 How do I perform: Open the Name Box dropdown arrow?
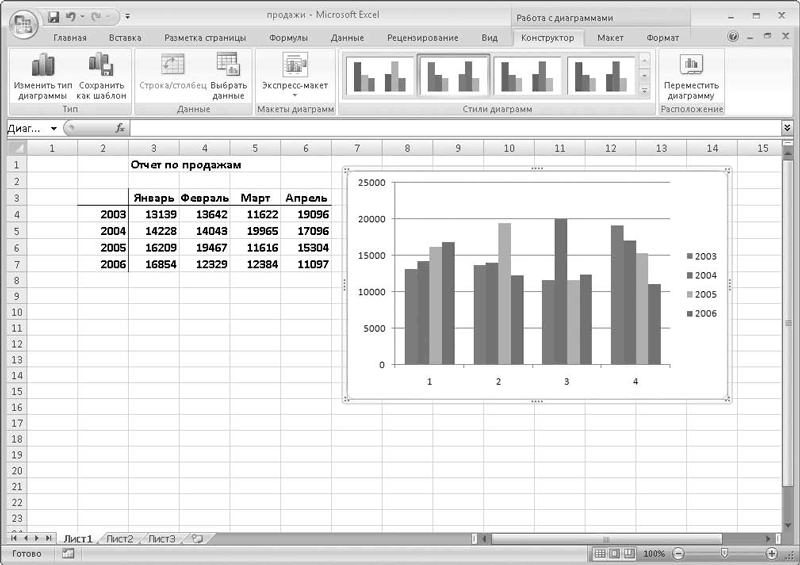point(54,128)
